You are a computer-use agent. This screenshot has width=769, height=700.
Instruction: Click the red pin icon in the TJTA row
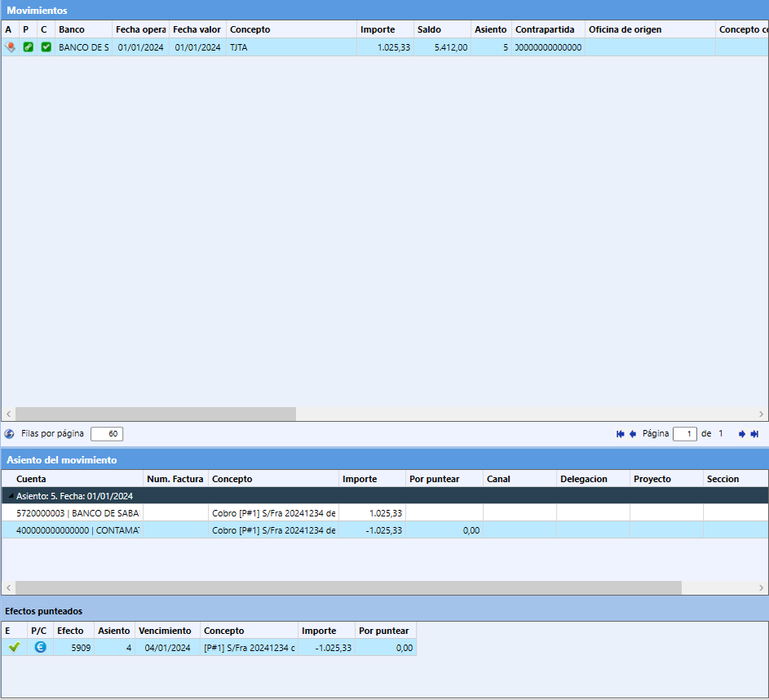11,47
